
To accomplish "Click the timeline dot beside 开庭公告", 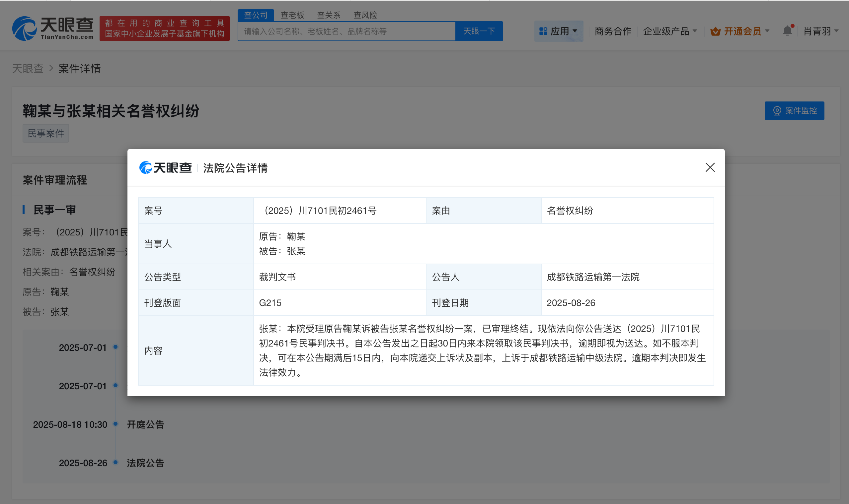I will coord(115,424).
